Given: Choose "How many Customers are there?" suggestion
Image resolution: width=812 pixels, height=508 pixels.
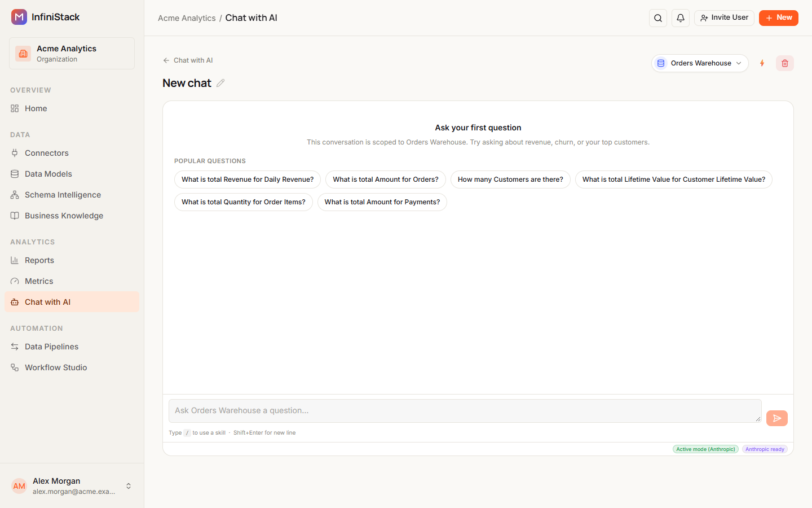Looking at the screenshot, I should tap(510, 179).
